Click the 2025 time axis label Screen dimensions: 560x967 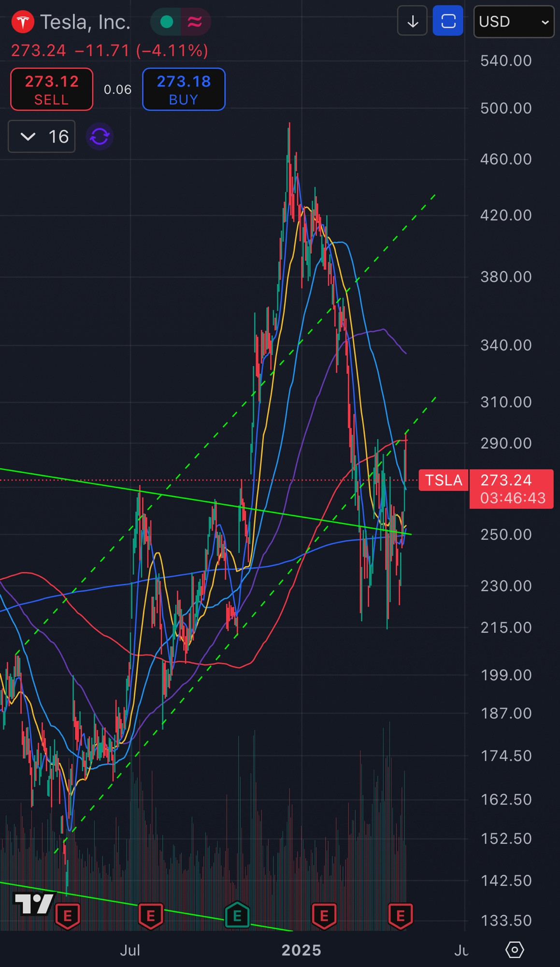(x=302, y=950)
